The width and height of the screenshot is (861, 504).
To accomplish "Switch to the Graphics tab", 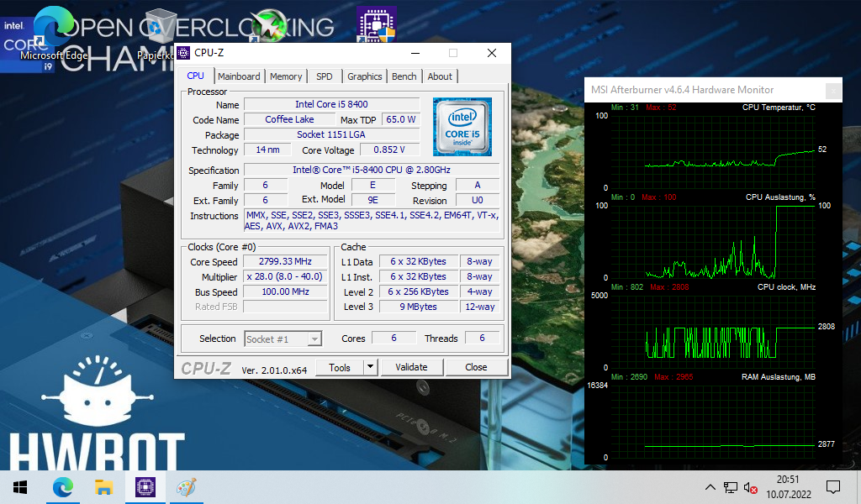I will point(365,76).
